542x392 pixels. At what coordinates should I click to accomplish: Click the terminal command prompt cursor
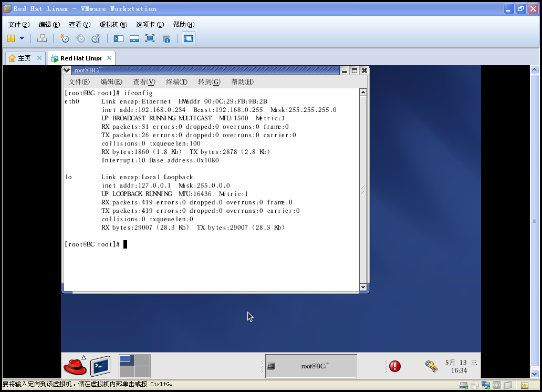(x=125, y=244)
